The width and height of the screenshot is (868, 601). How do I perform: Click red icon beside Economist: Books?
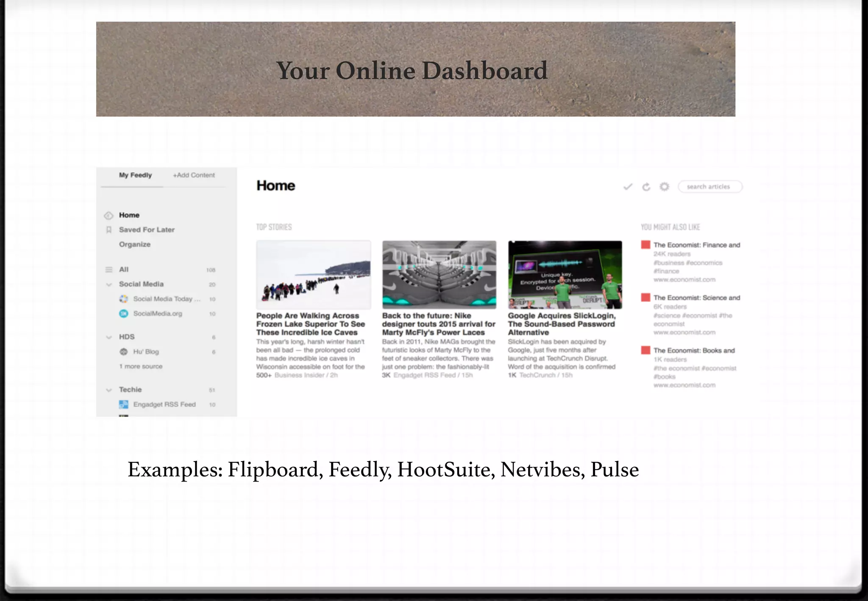645,350
